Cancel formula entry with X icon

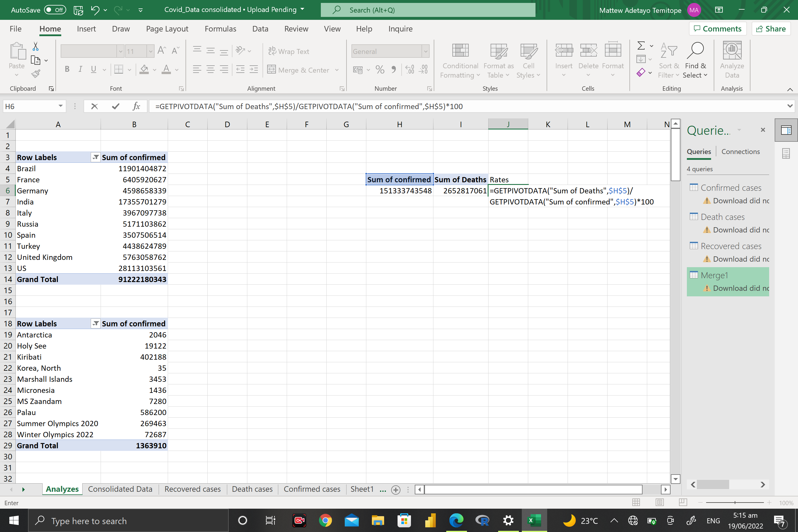pos(94,106)
